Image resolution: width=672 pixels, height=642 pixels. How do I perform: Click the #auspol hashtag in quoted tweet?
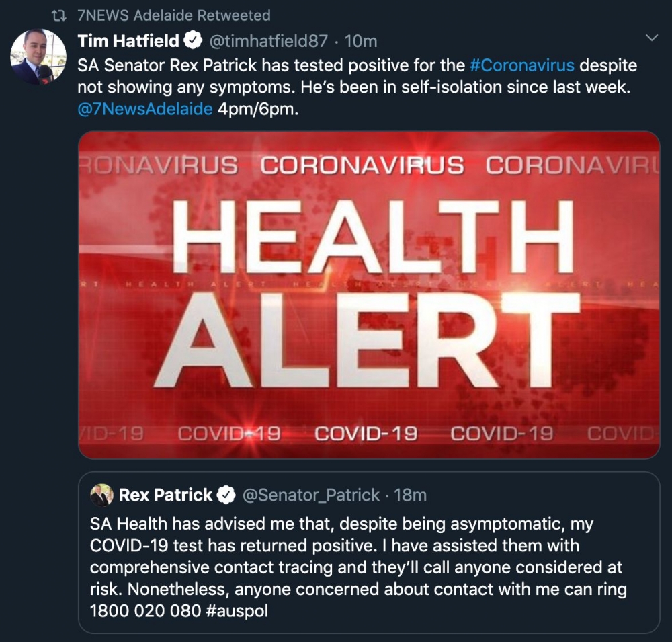coord(237,610)
